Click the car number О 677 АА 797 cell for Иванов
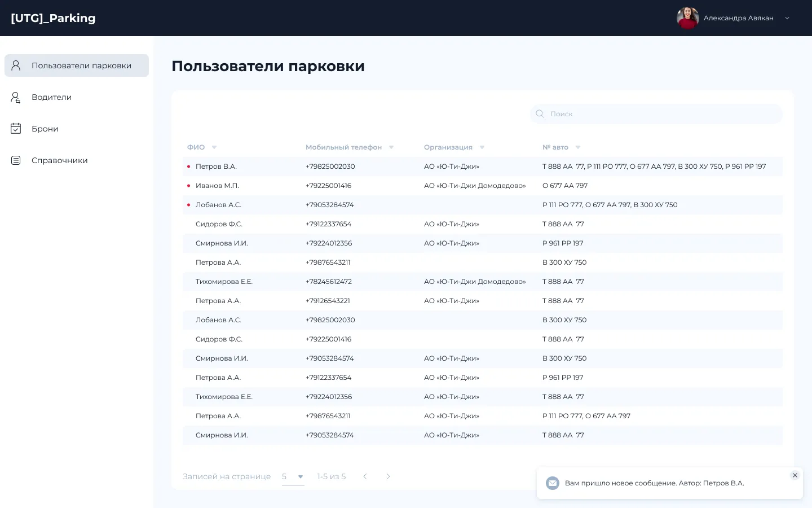Viewport: 812px width, 508px height. click(565, 186)
